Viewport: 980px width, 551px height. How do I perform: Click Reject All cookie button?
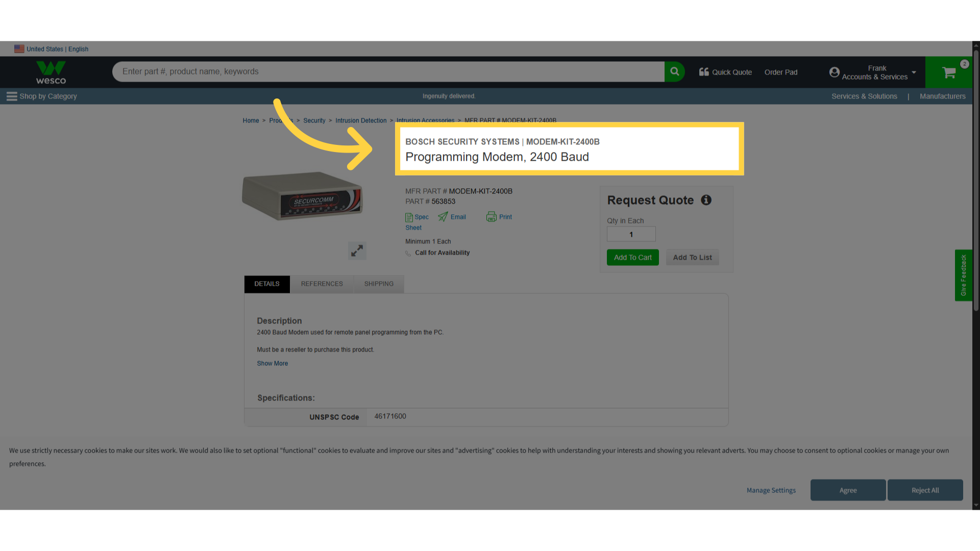(x=925, y=490)
